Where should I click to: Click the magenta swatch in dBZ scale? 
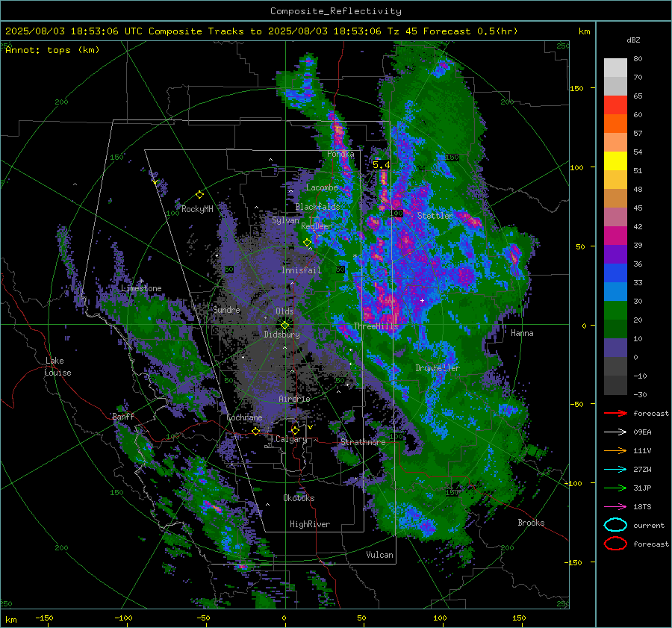click(x=615, y=235)
